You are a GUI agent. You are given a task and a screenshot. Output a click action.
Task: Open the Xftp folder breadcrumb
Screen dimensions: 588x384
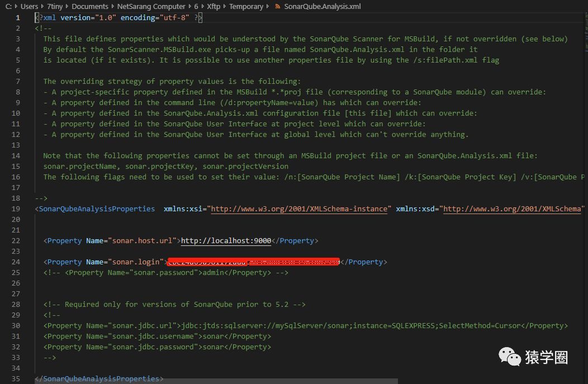pyautogui.click(x=214, y=6)
